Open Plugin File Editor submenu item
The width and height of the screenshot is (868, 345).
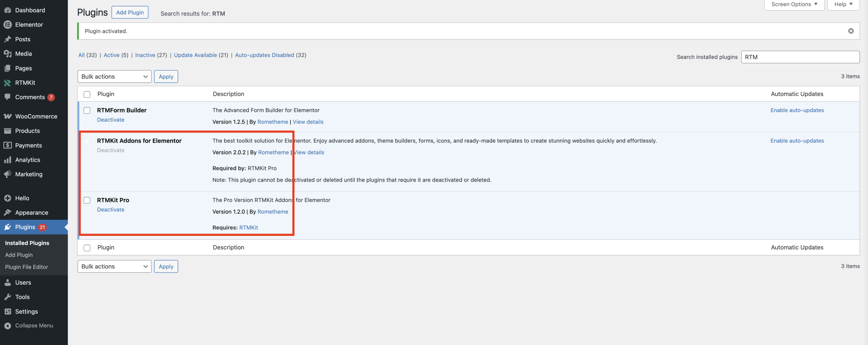coord(26,267)
